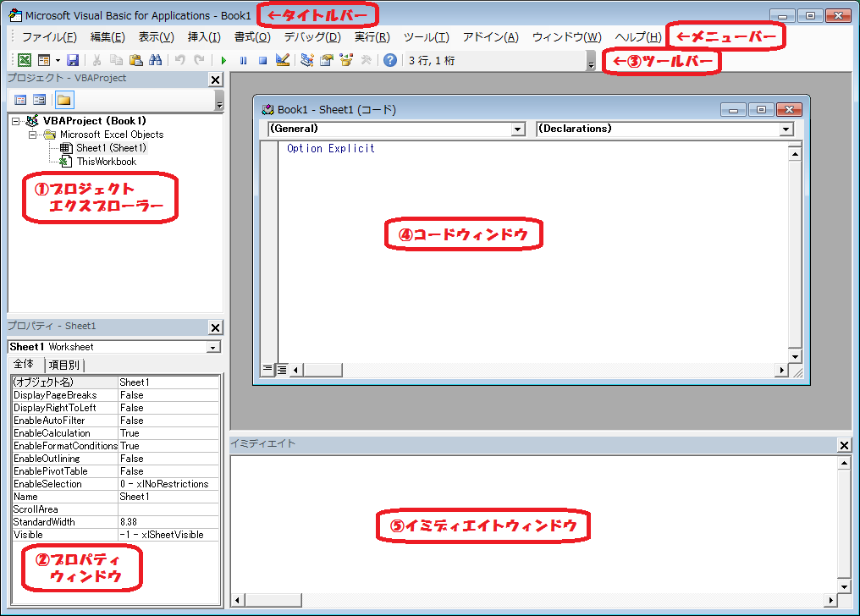860x616 pixels.
Task: Select the DisplayPageBreaks property row
Action: click(115, 395)
